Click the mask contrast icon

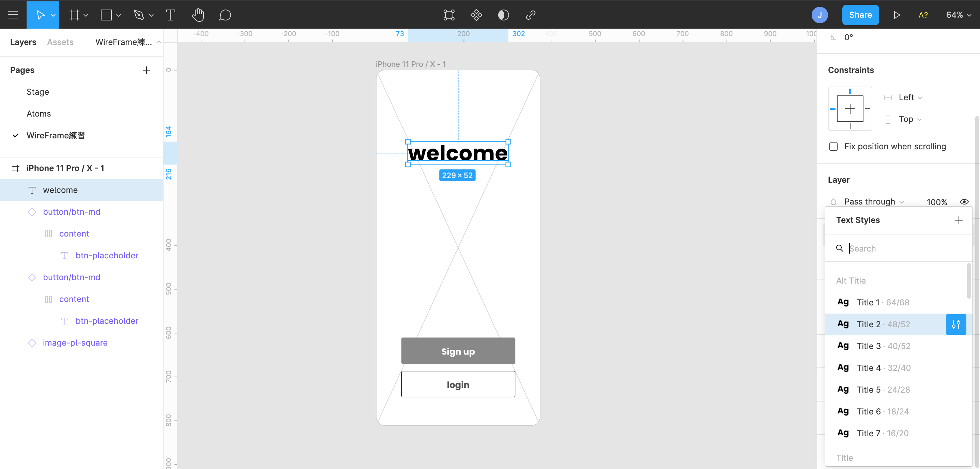(503, 15)
